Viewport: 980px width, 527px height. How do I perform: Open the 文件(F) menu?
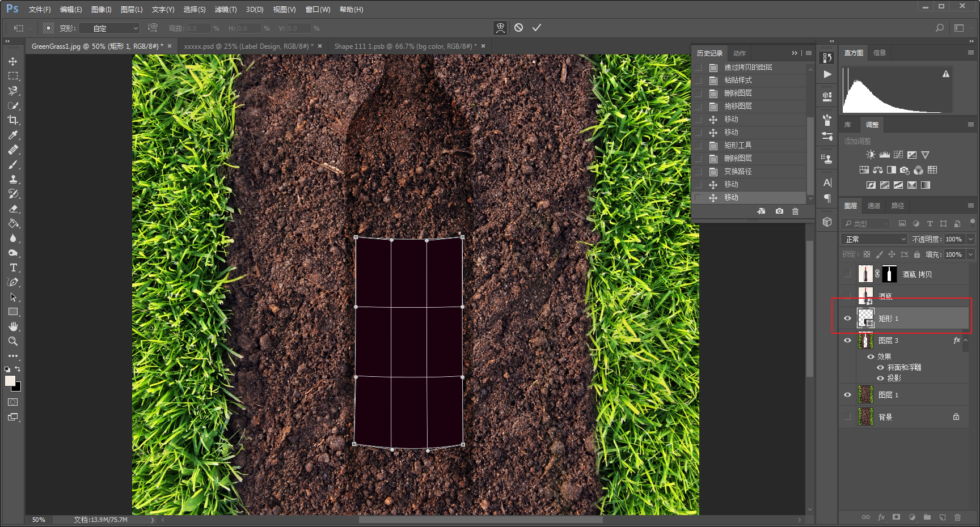tap(40, 10)
